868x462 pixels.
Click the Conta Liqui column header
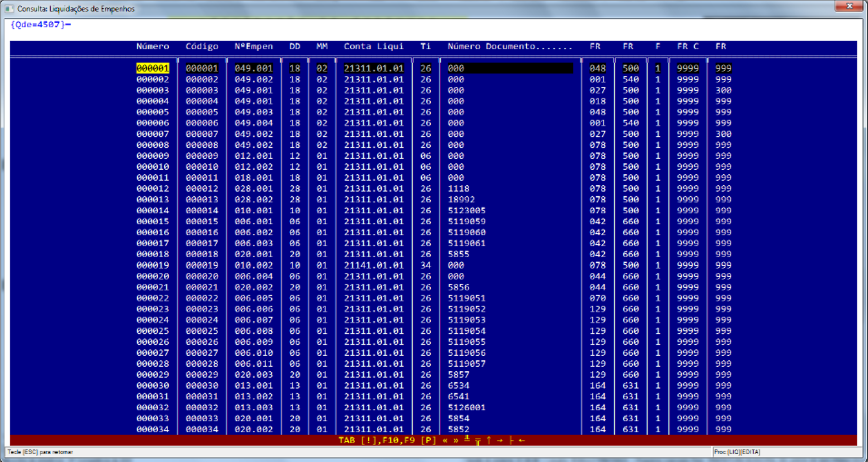[374, 46]
